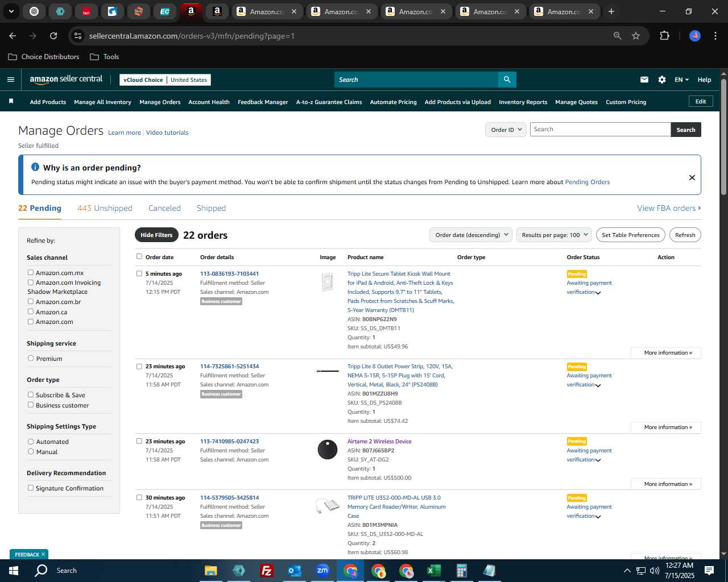Viewport: 728px width, 582px height.
Task: Open the Airtame 2 Wireless Device product link
Action: click(379, 441)
